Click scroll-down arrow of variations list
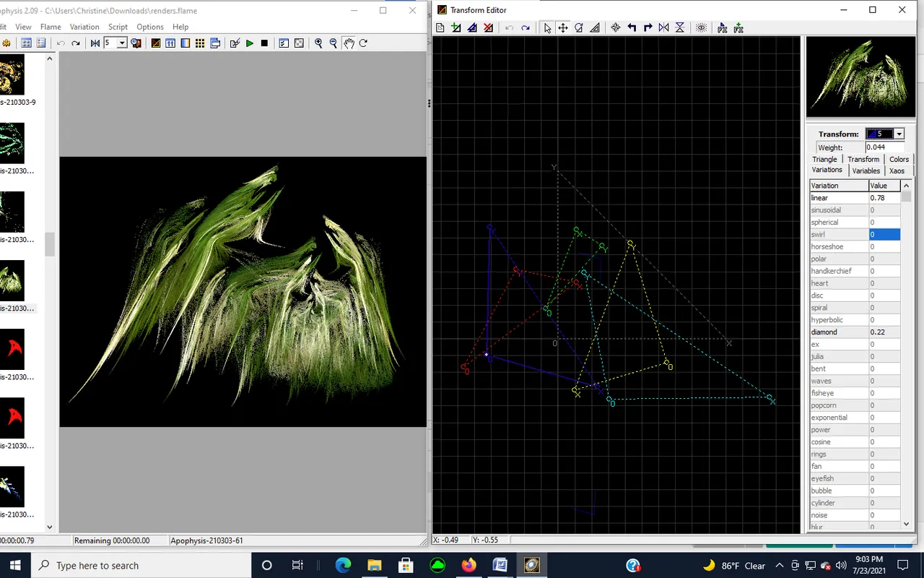The width and height of the screenshot is (924, 578). (907, 524)
